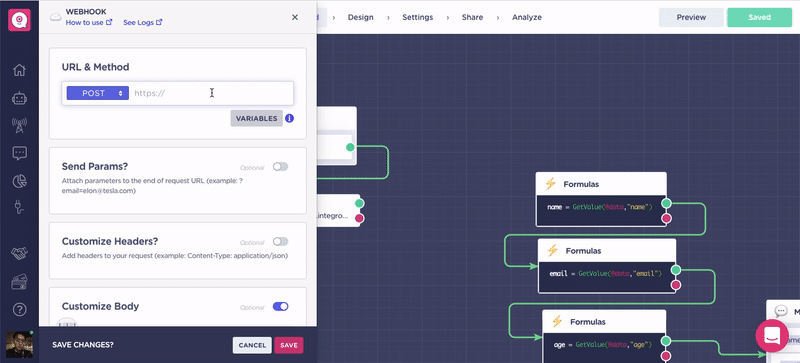Click the Landbot logo icon
The height and width of the screenshot is (363, 800).
click(x=19, y=20)
